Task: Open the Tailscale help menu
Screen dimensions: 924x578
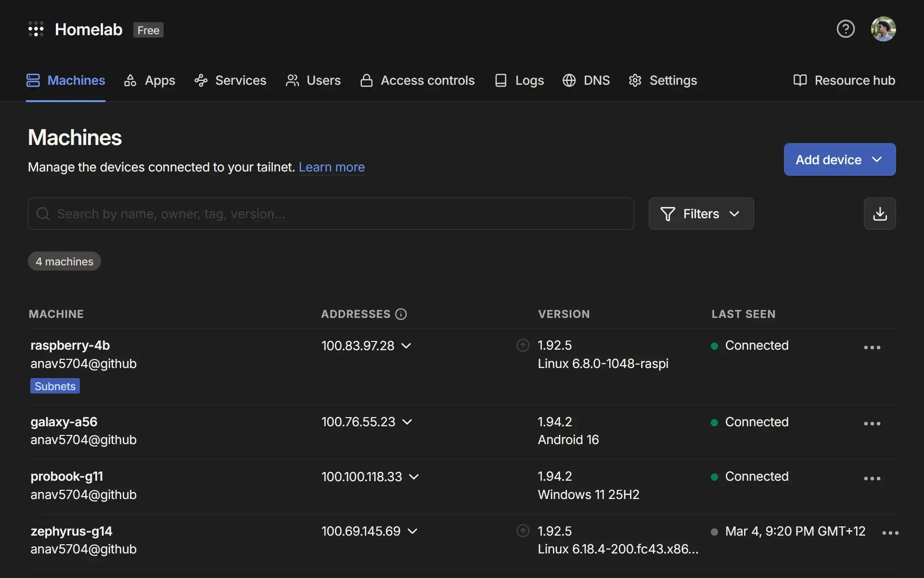Action: [846, 29]
